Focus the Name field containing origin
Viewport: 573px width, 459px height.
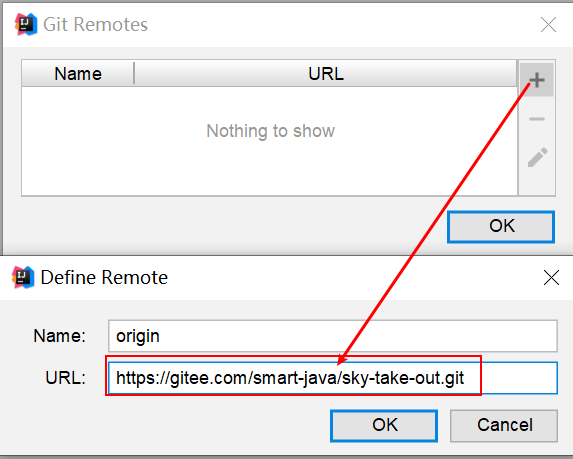(x=333, y=336)
